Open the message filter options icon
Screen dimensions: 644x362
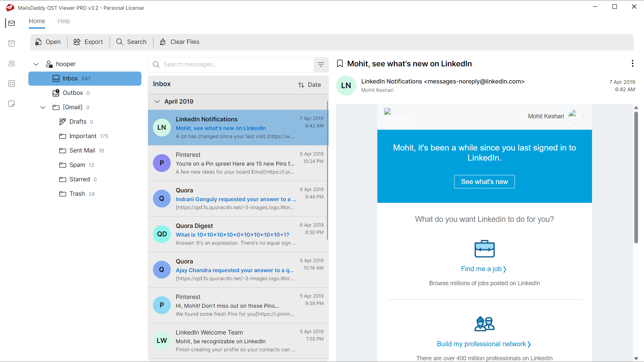click(321, 64)
